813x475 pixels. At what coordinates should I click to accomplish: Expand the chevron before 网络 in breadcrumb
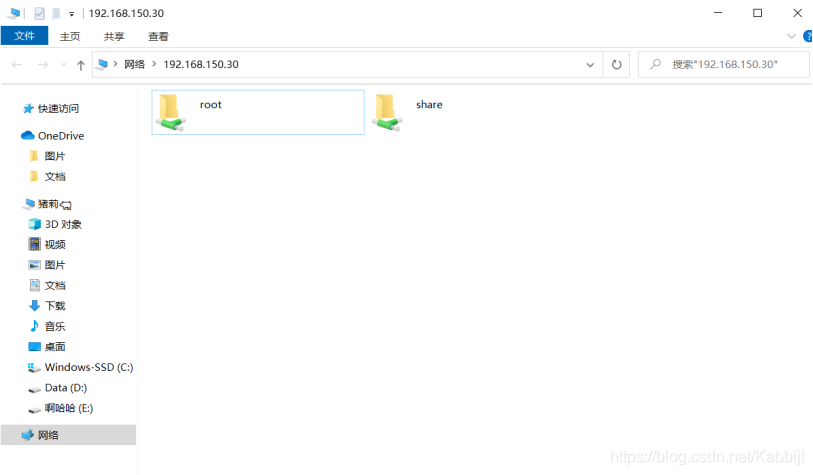tap(115, 64)
